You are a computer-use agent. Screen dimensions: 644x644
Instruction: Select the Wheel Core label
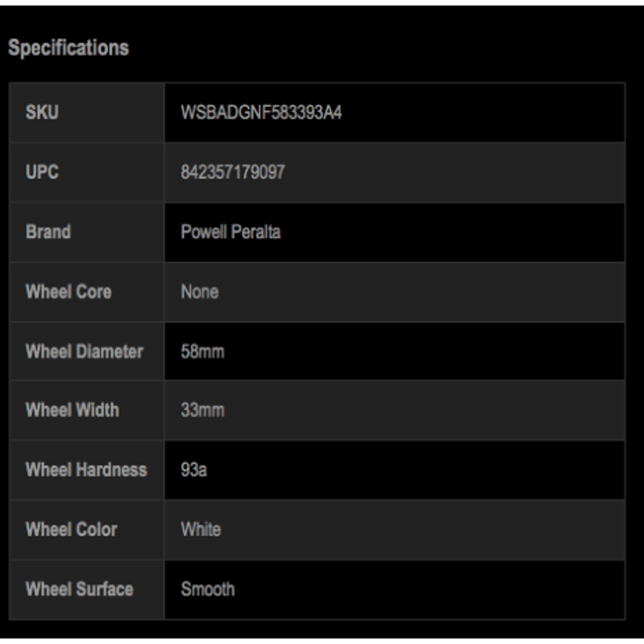click(69, 292)
